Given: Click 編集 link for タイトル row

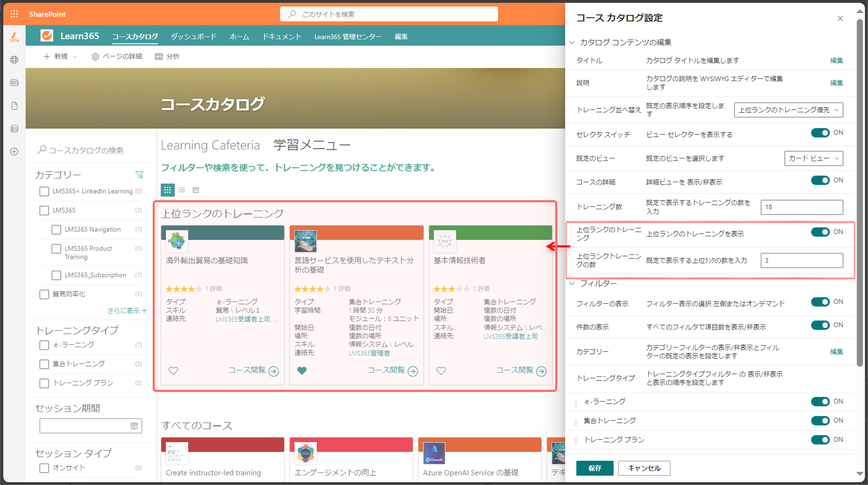Looking at the screenshot, I should (836, 61).
